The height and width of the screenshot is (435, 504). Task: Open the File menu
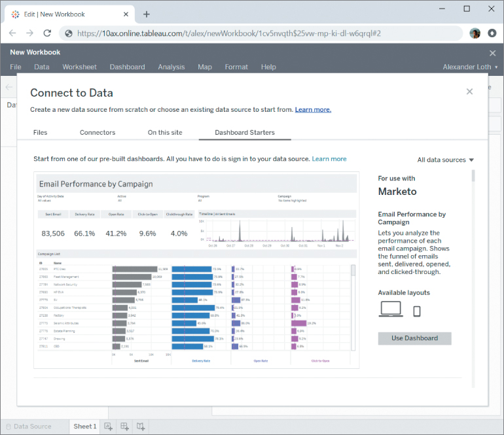point(16,67)
